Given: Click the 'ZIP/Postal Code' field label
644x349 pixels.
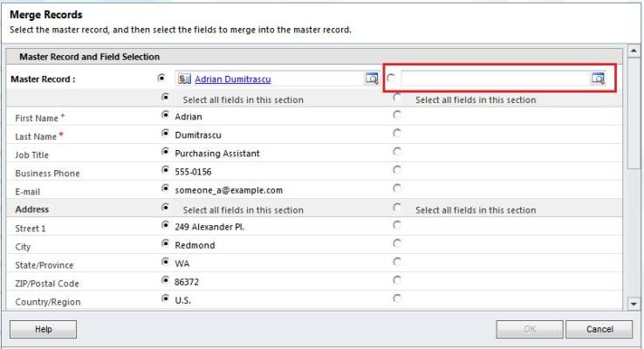Looking at the screenshot, I should 47,284.
